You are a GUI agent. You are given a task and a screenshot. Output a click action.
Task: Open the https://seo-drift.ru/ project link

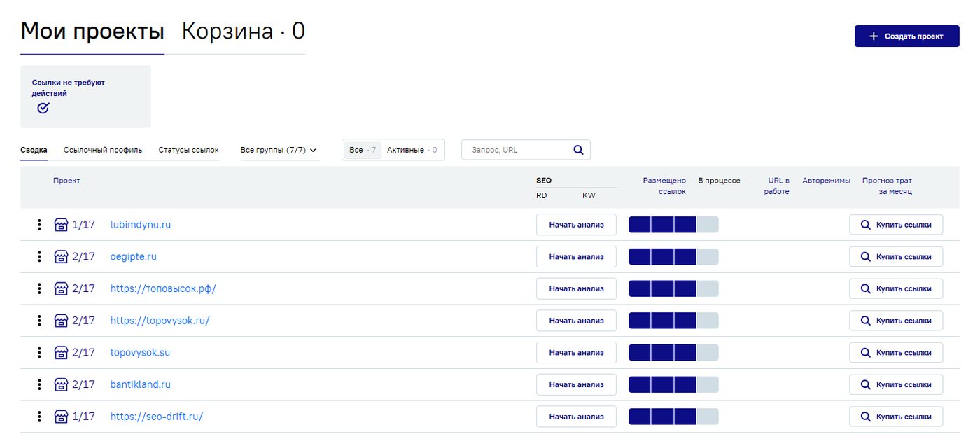(x=157, y=417)
